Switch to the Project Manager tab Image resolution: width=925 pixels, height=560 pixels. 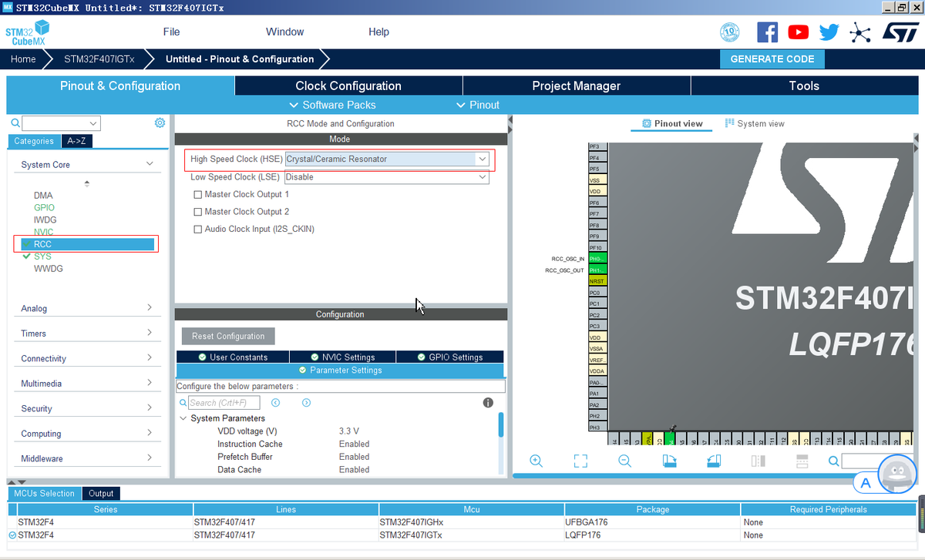click(x=577, y=86)
